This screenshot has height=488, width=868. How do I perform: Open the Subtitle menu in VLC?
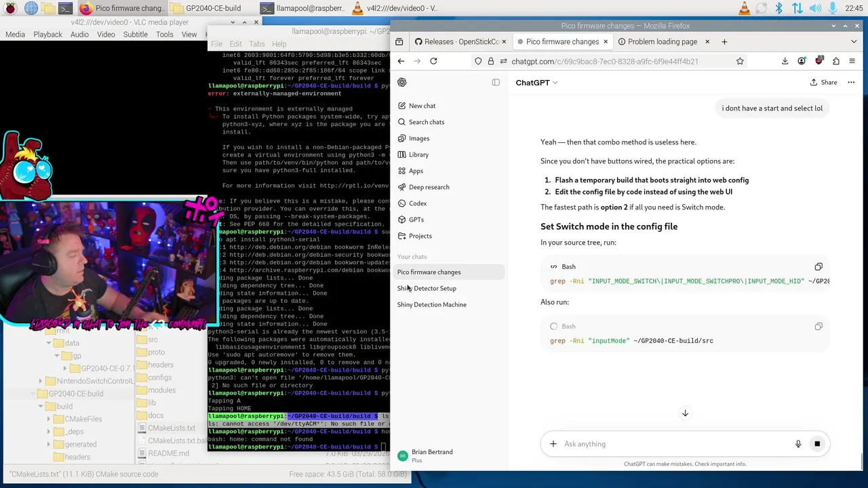click(x=135, y=35)
